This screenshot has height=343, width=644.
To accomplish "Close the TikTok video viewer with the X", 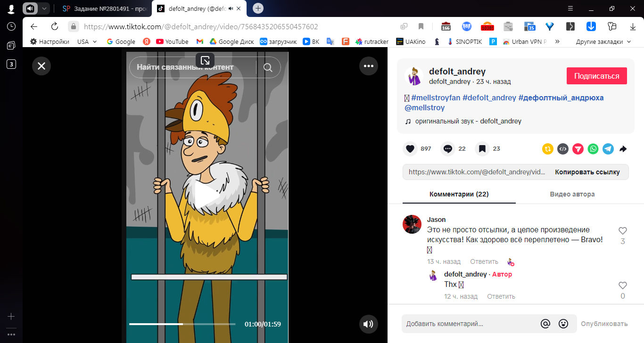I will point(41,66).
